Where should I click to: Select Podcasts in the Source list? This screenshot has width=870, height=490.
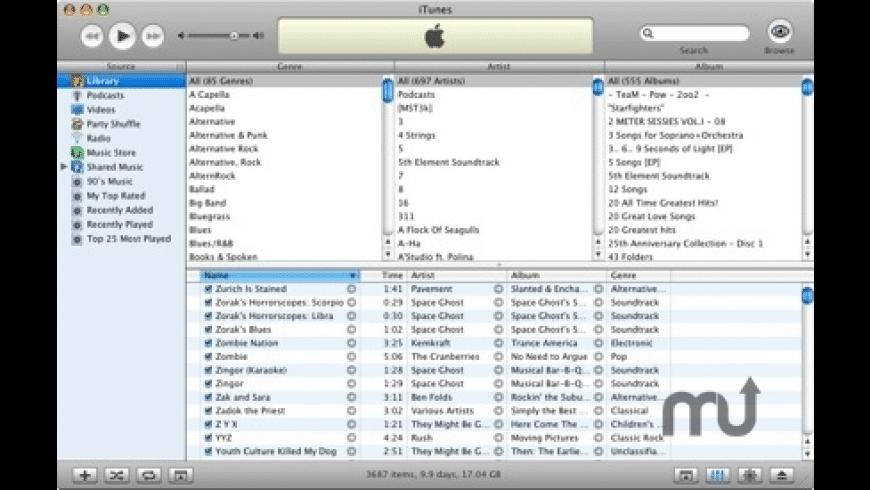122,95
